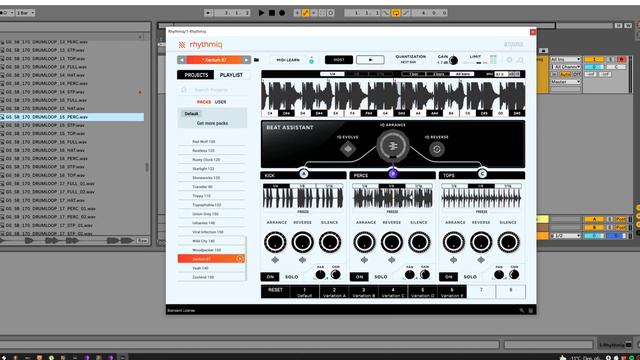Toggle the TOPS track ON button

click(x=449, y=277)
